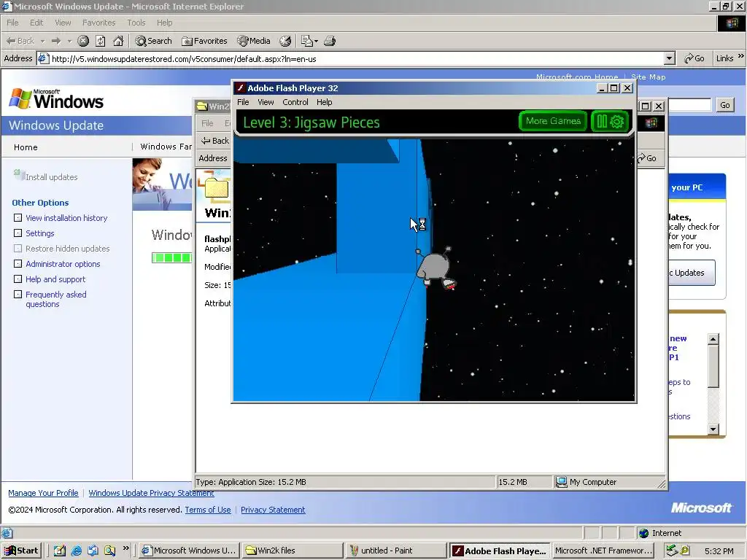This screenshot has height=560, width=747.
Task: Click the footer Privacy Statement link
Action: [273, 510]
